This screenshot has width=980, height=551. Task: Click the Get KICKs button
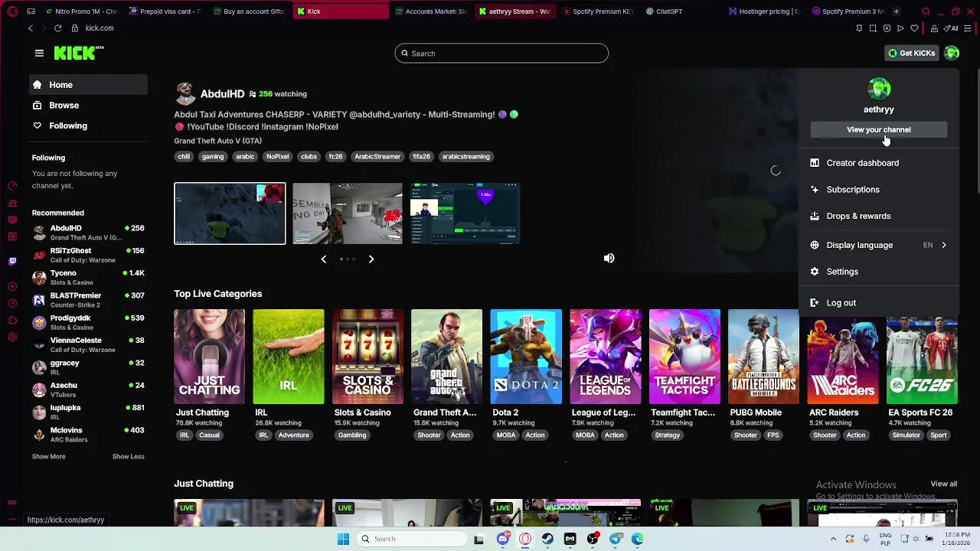(911, 53)
